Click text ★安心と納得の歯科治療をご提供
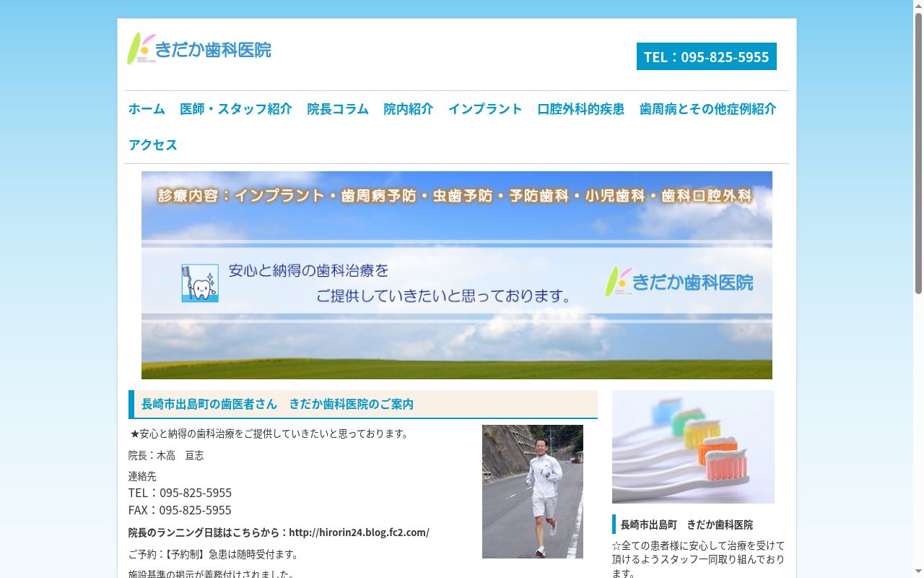Image resolution: width=924 pixels, height=578 pixels. pyautogui.click(x=269, y=433)
